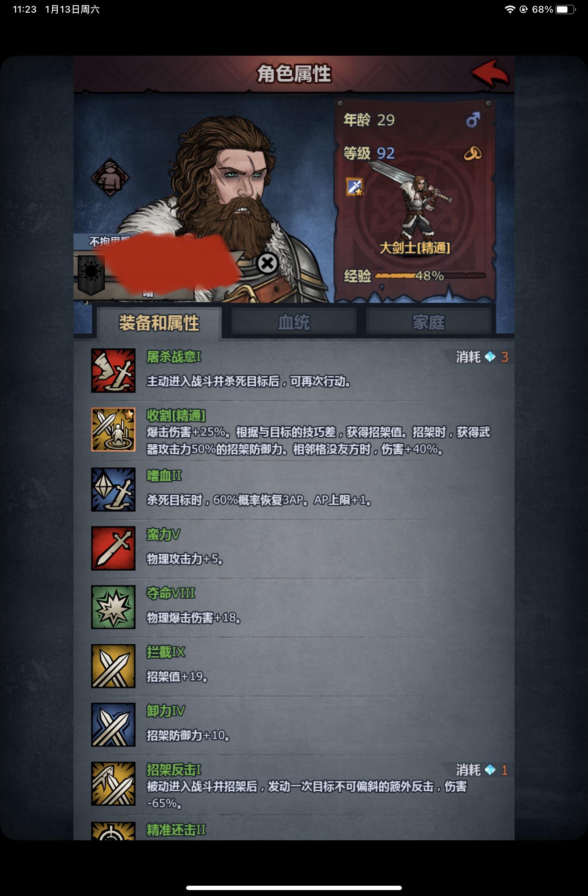This screenshot has height=896, width=588.
Task: Tap the wedding rings icon
Action: coord(473,153)
